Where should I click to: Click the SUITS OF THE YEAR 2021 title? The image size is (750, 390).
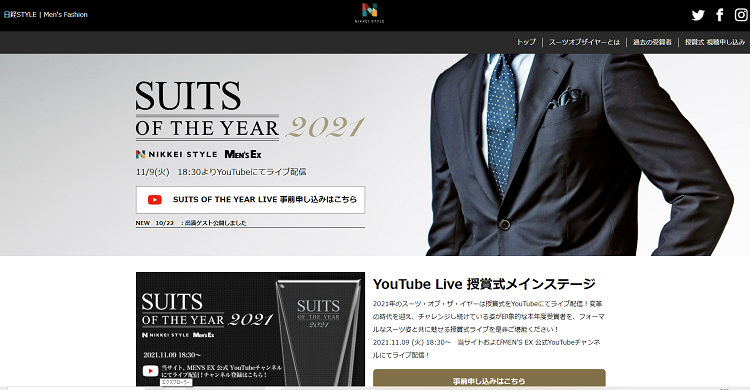(x=250, y=110)
